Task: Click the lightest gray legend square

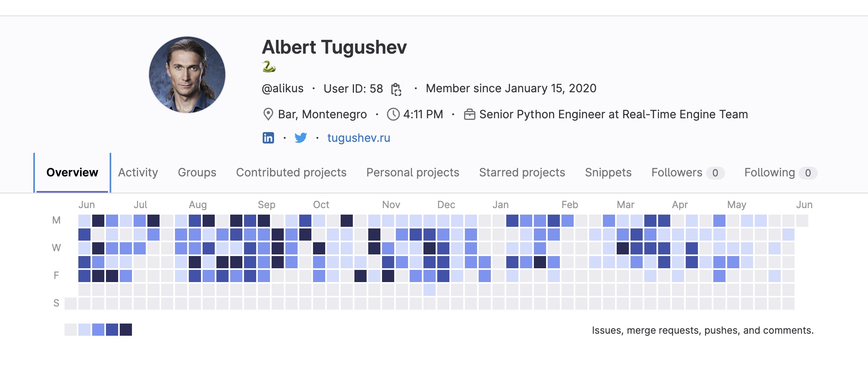Action: [x=71, y=330]
